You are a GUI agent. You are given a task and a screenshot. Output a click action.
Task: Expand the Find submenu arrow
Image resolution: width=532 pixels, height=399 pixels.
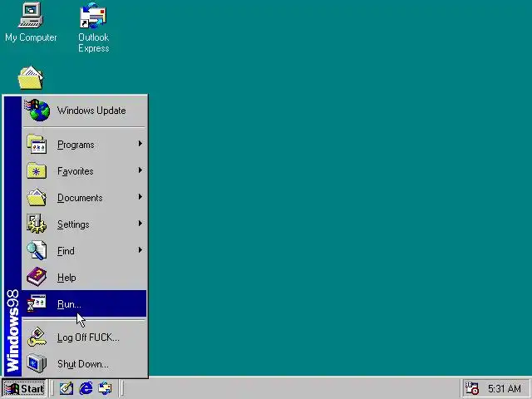coord(140,250)
